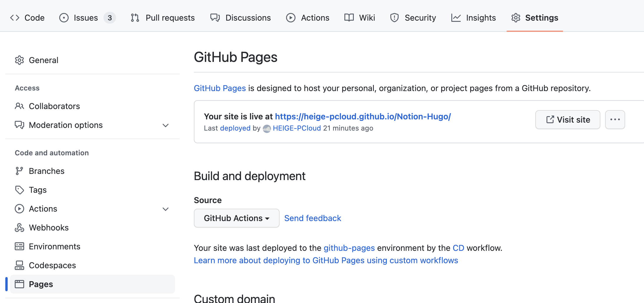The image size is (644, 303).
Task: Click the Pages browser icon in sidebar
Action: tap(19, 284)
